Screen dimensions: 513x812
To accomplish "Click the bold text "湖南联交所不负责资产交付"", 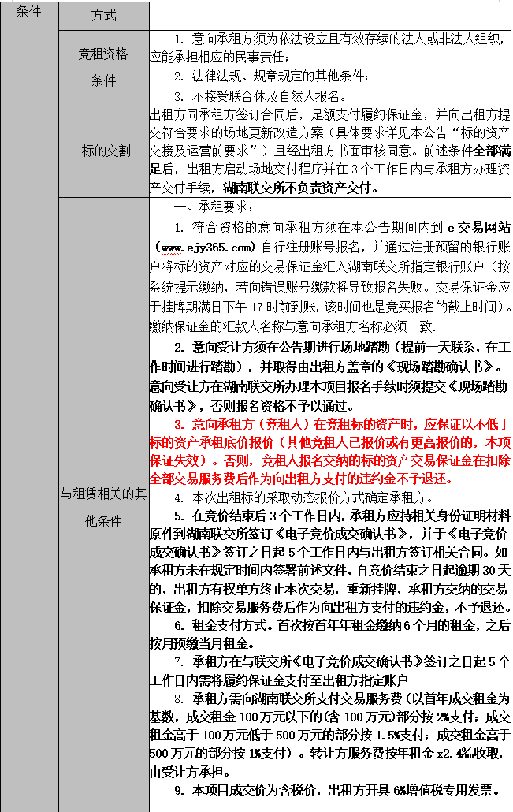I will pos(300,188).
